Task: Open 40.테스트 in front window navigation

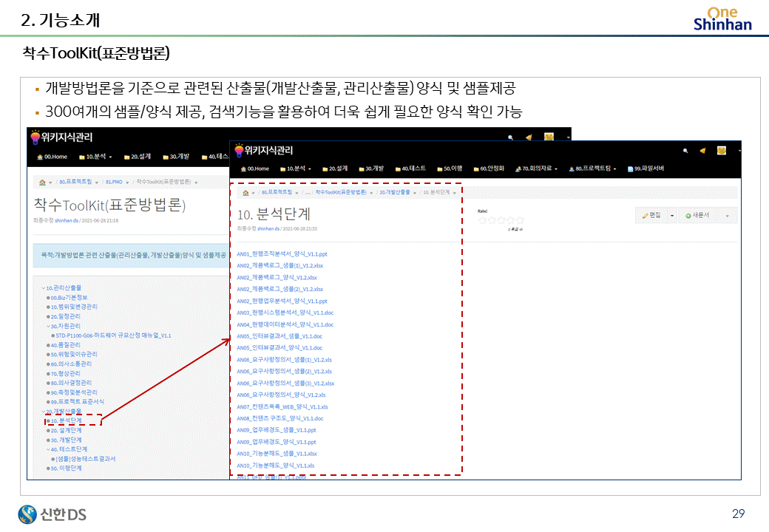Action: click(410, 168)
